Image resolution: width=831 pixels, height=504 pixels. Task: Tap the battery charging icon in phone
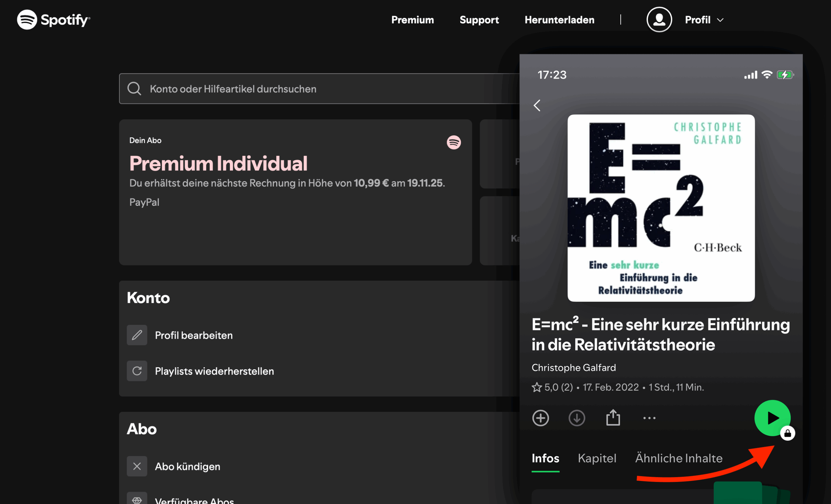786,75
